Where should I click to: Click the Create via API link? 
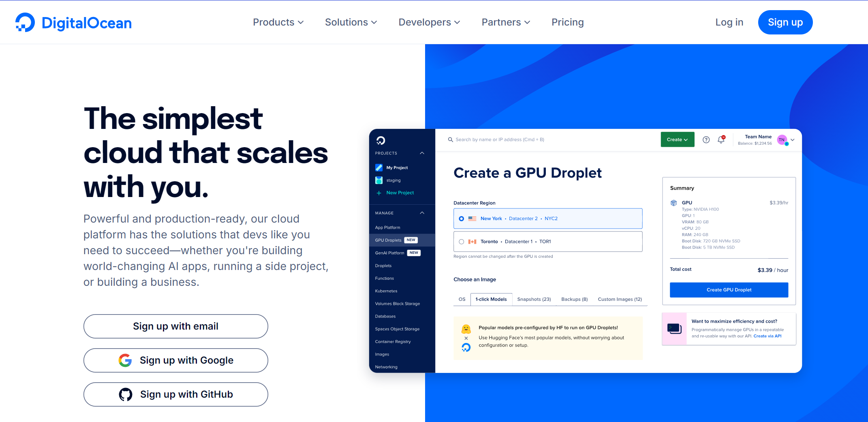pyautogui.click(x=767, y=336)
